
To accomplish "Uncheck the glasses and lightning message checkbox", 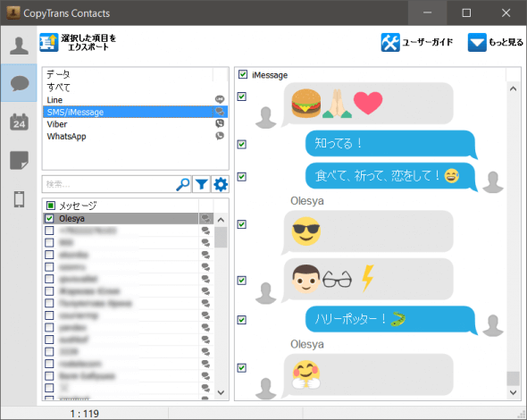I will point(242,280).
